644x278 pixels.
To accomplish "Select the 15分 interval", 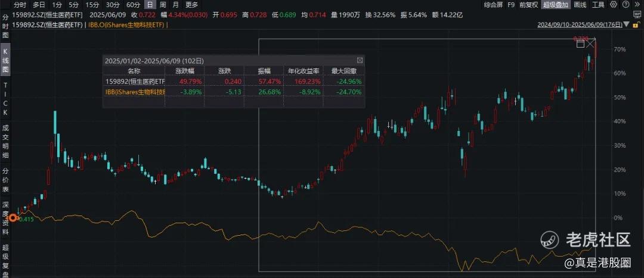I will (x=92, y=5).
